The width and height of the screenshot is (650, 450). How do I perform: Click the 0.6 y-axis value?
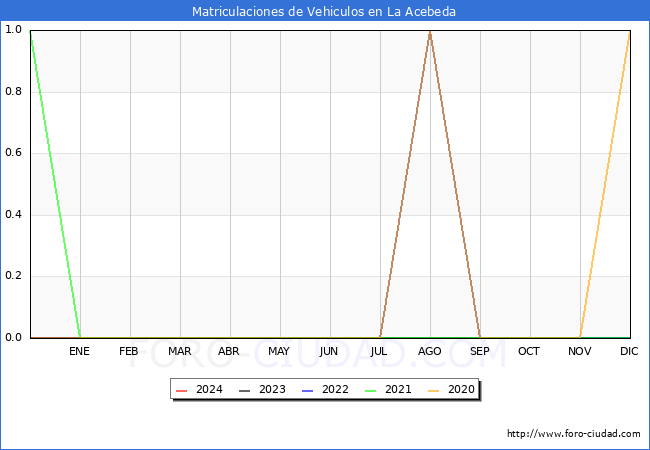pos(13,152)
